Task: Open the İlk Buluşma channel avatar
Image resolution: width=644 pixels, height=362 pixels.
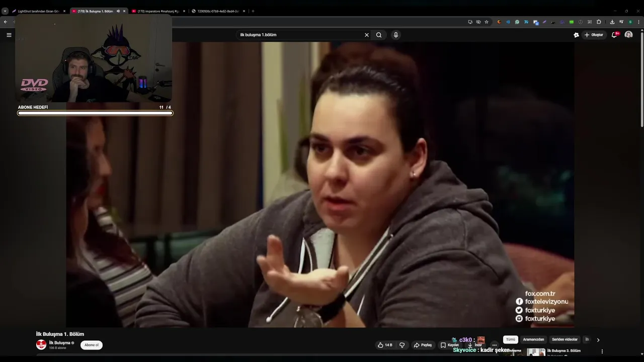Action: (x=41, y=345)
